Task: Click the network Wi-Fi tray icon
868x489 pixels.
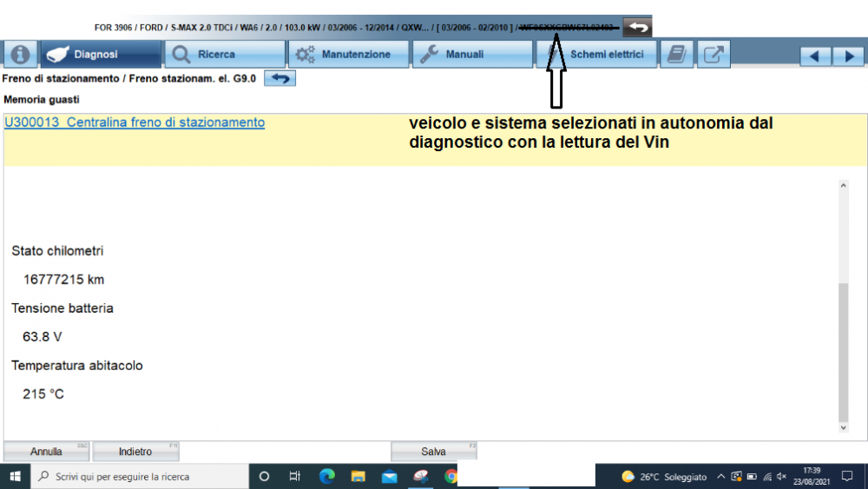Action: tap(767, 477)
